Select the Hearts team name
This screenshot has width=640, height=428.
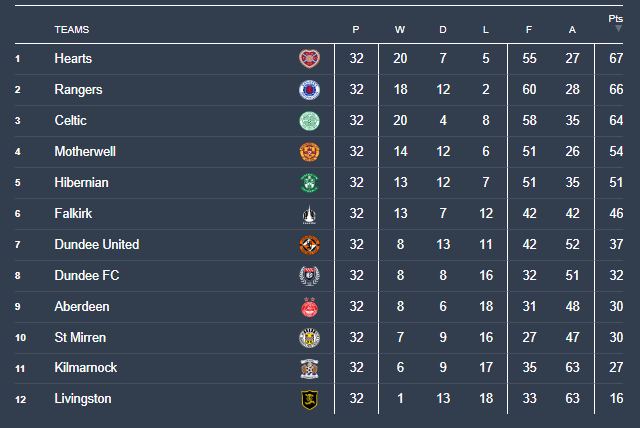click(73, 59)
